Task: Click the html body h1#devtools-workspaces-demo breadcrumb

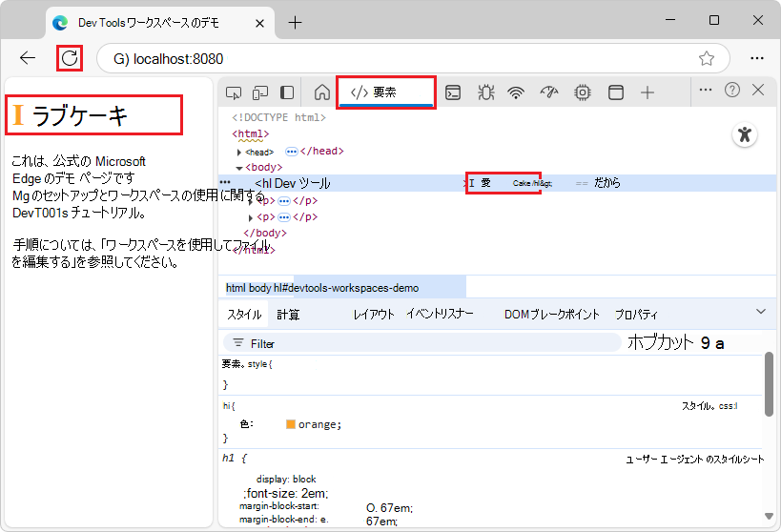Action: click(x=321, y=288)
